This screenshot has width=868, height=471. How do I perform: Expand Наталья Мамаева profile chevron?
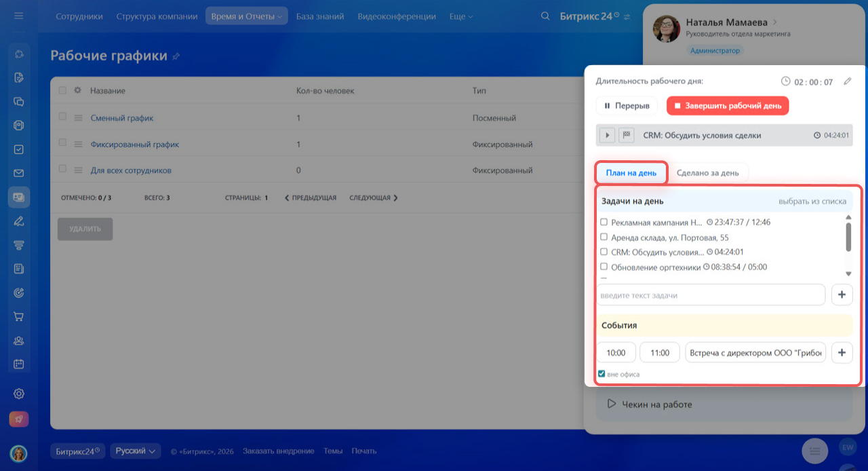click(x=775, y=22)
